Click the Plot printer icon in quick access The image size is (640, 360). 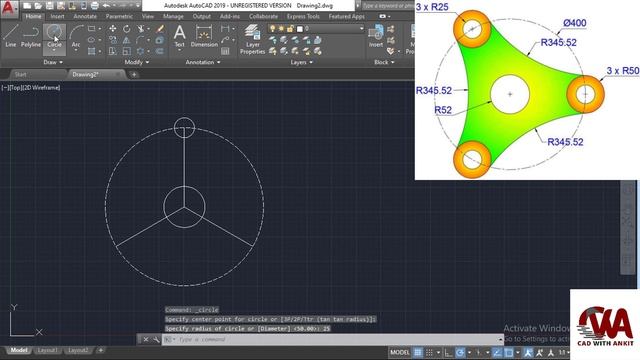[x=95, y=6]
